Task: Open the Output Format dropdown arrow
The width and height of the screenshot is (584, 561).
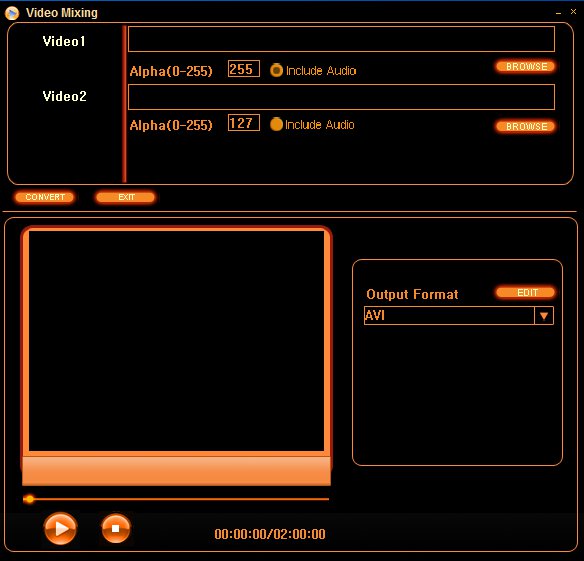Action: pos(544,316)
